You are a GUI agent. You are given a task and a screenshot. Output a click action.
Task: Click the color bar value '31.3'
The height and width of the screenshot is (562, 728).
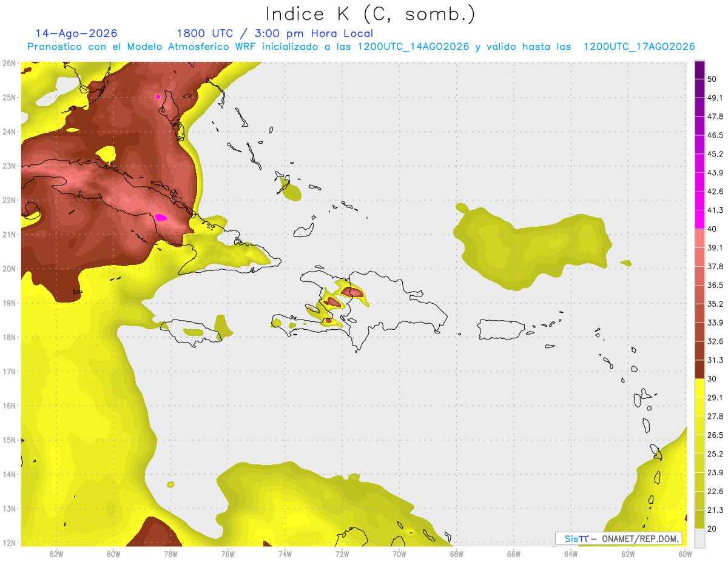pos(715,360)
